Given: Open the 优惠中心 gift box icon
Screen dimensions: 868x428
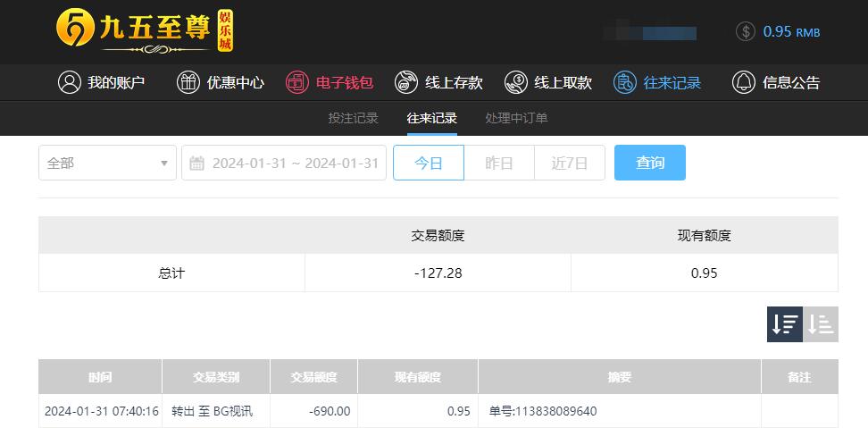Looking at the screenshot, I should pos(188,82).
